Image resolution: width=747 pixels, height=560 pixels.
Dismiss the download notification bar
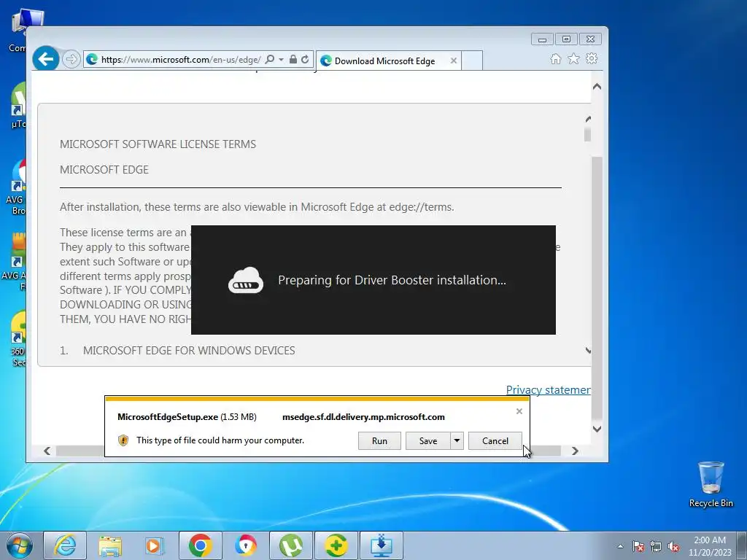(x=519, y=411)
